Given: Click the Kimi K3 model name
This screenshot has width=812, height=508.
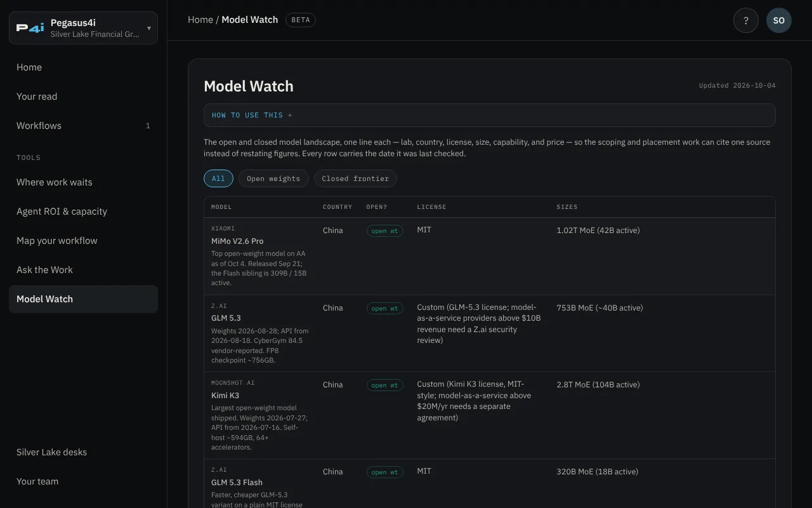Looking at the screenshot, I should 225,396.
